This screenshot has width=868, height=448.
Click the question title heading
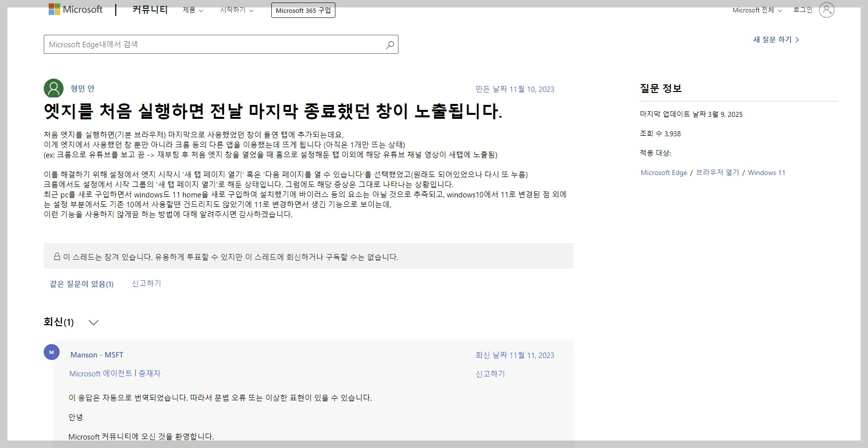(273, 111)
